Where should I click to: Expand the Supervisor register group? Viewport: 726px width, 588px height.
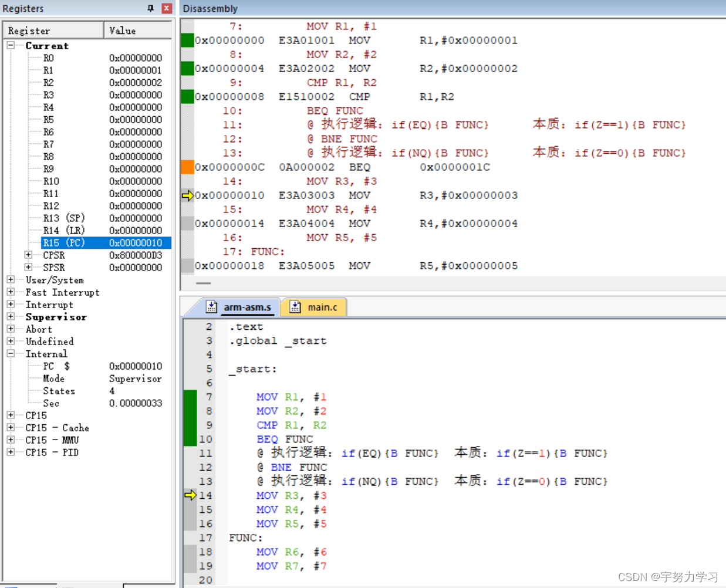click(x=11, y=316)
